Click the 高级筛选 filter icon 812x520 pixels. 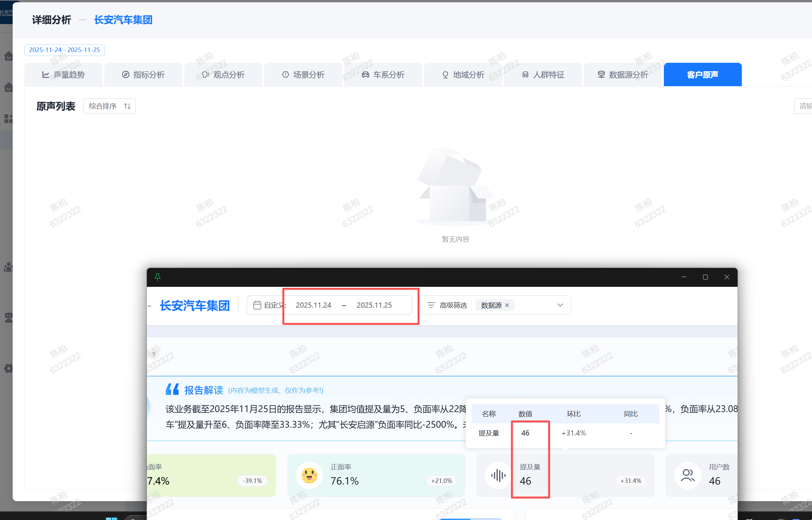[431, 305]
